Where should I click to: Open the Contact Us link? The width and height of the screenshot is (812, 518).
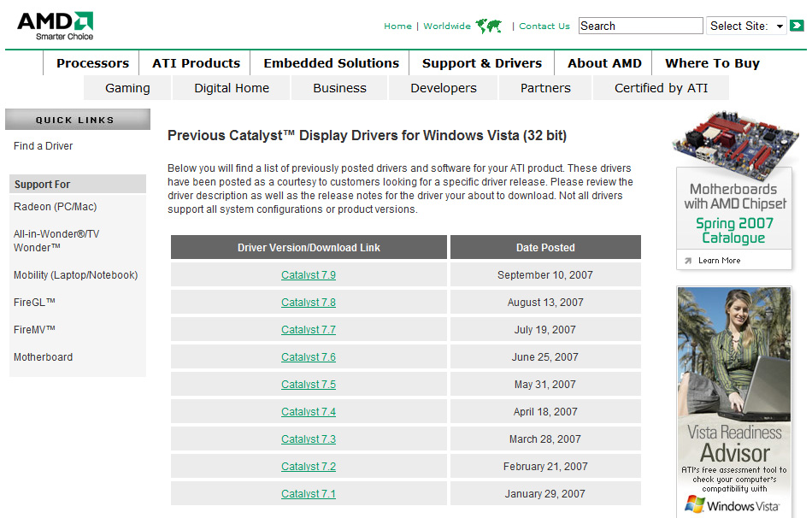[544, 26]
